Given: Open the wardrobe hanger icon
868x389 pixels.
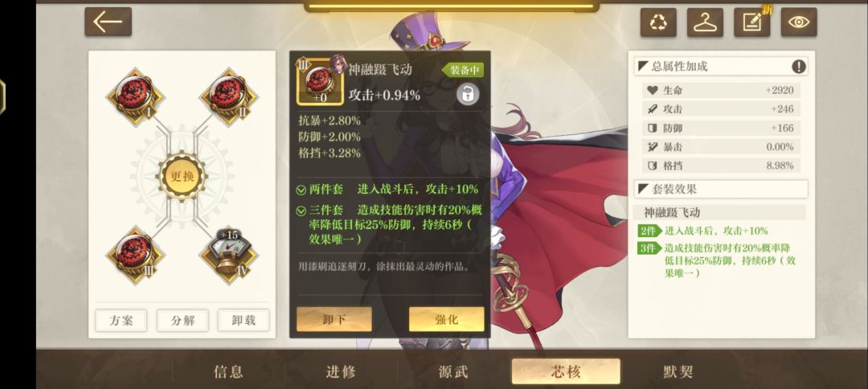Looking at the screenshot, I should pyautogui.click(x=706, y=23).
